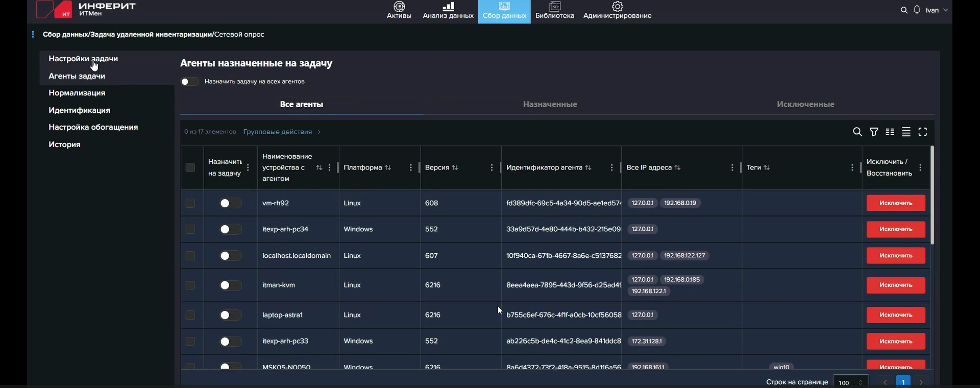Open the Ivan user account dropdown

pyautogui.click(x=937, y=10)
